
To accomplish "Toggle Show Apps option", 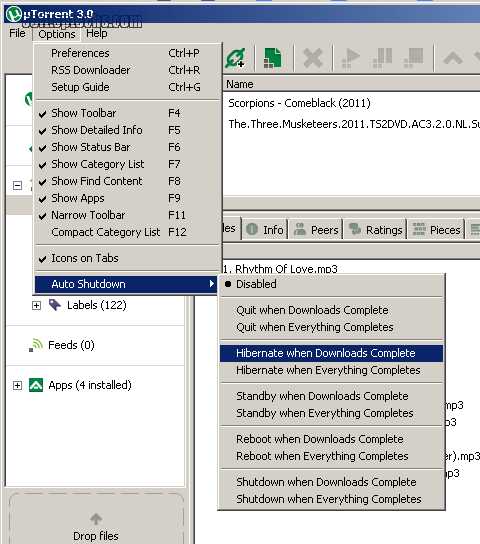I will pos(128,198).
